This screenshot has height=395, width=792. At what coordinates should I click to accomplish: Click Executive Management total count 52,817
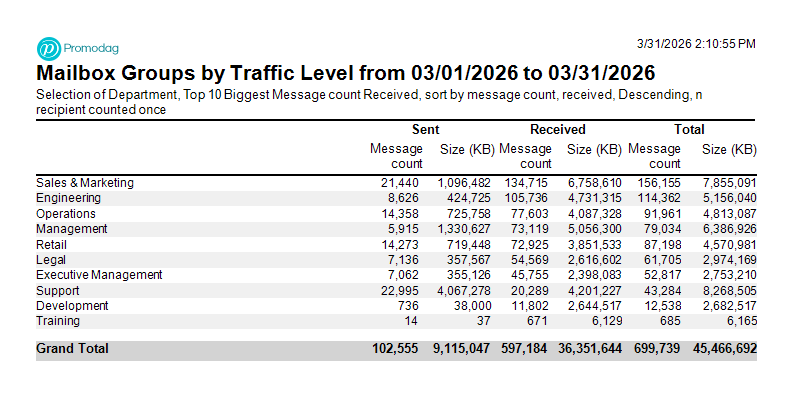(662, 275)
